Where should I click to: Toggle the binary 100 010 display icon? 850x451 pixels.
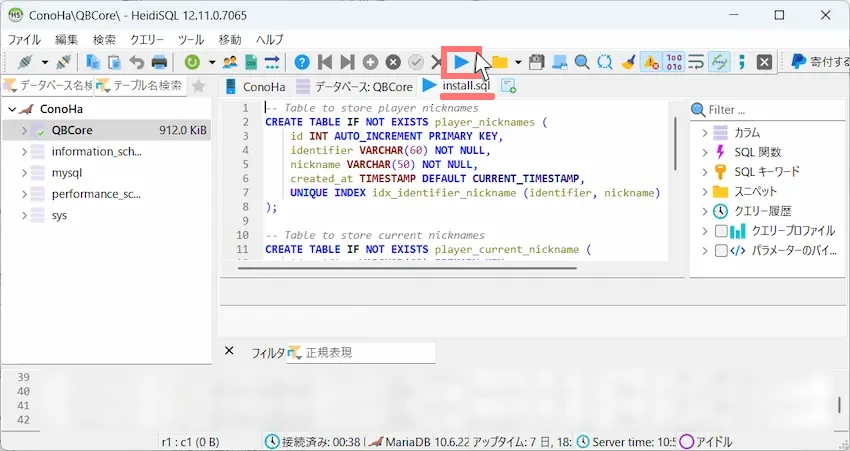coord(674,62)
